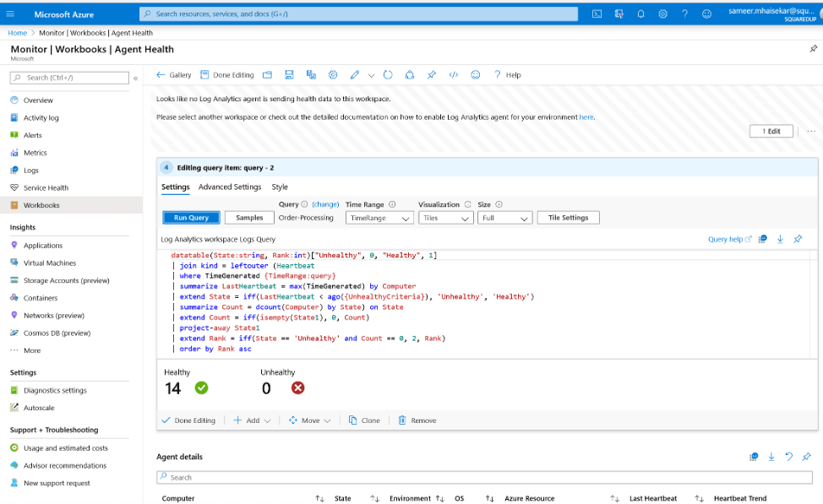Click the Clone button

pyautogui.click(x=364, y=420)
